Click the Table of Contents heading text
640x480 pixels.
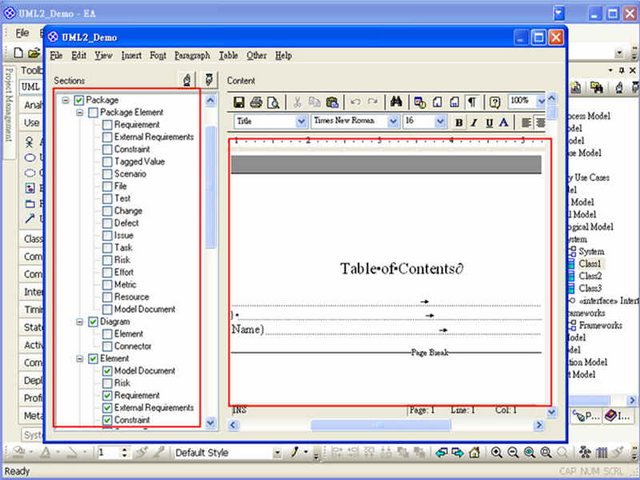coord(402,269)
